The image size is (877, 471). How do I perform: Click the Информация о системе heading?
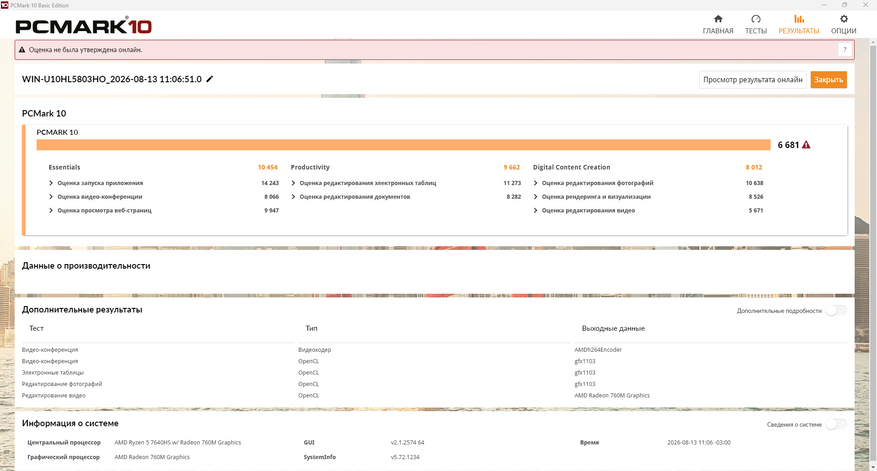coord(70,423)
